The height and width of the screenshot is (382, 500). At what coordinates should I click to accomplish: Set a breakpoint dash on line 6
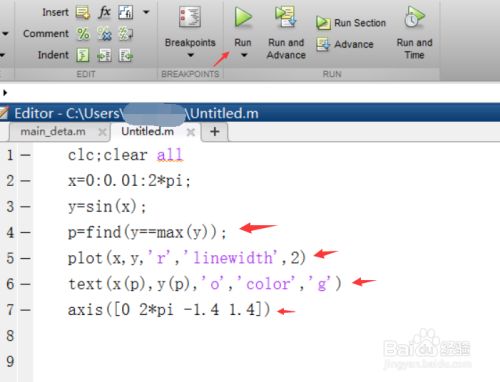[x=25, y=284]
